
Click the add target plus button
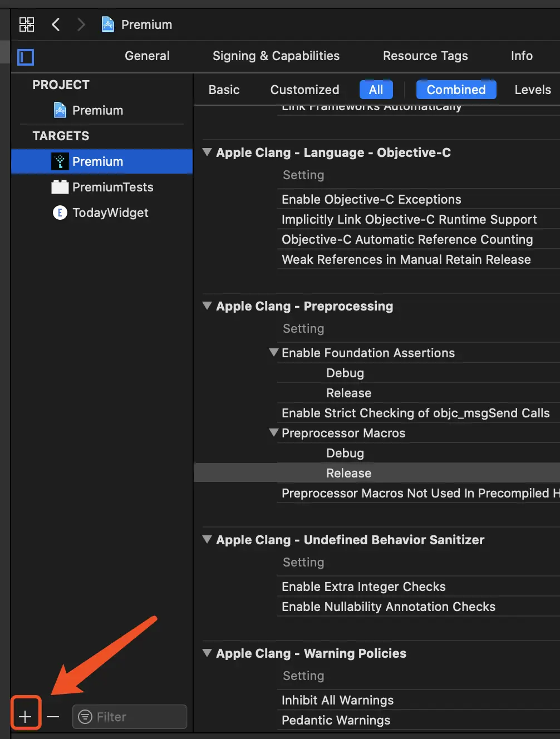tap(25, 717)
